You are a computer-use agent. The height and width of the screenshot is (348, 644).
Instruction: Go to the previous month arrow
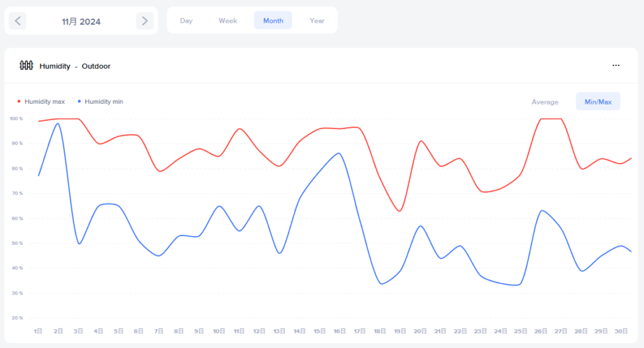[18, 21]
